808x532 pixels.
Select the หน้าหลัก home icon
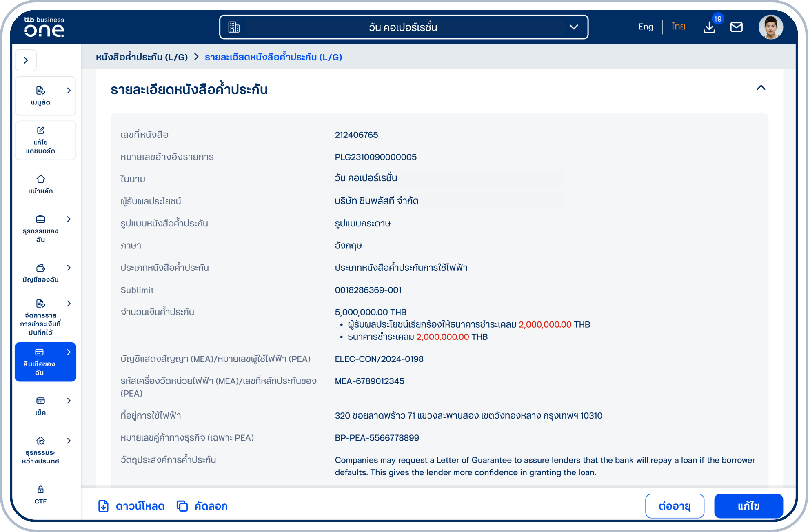40,180
